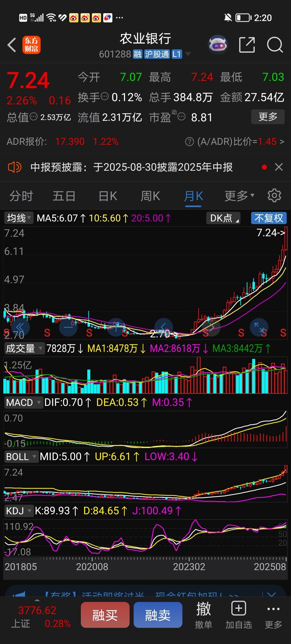Expand chart to full screen

point(259,327)
